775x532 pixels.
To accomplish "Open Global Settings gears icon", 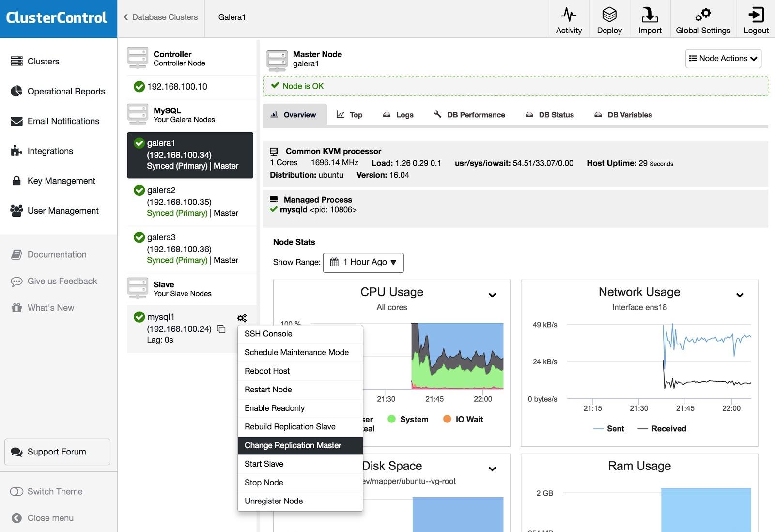I will coord(703,15).
